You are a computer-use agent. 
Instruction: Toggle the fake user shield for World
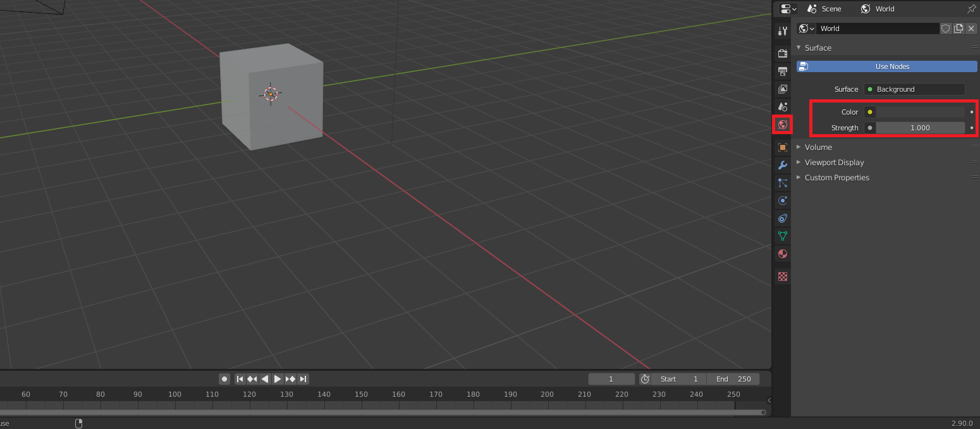[946, 28]
